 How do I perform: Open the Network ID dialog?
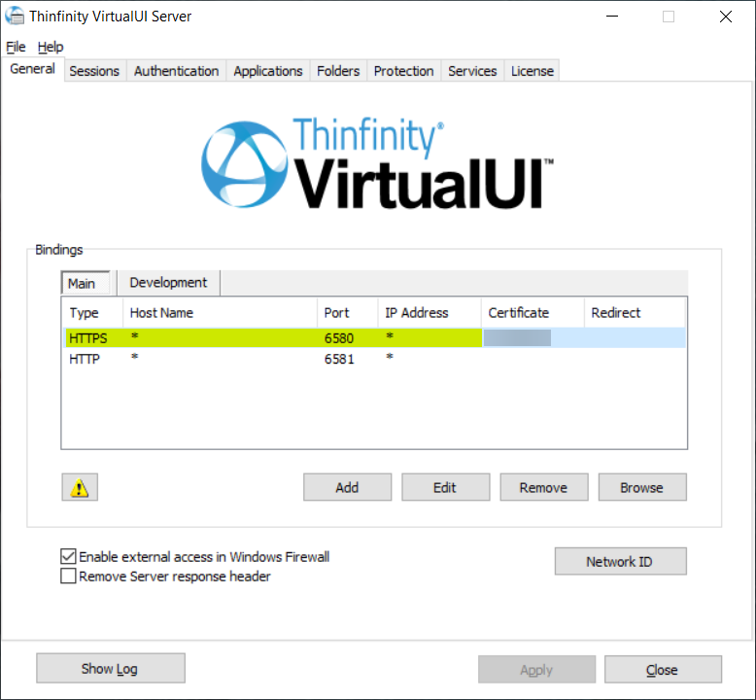point(621,561)
